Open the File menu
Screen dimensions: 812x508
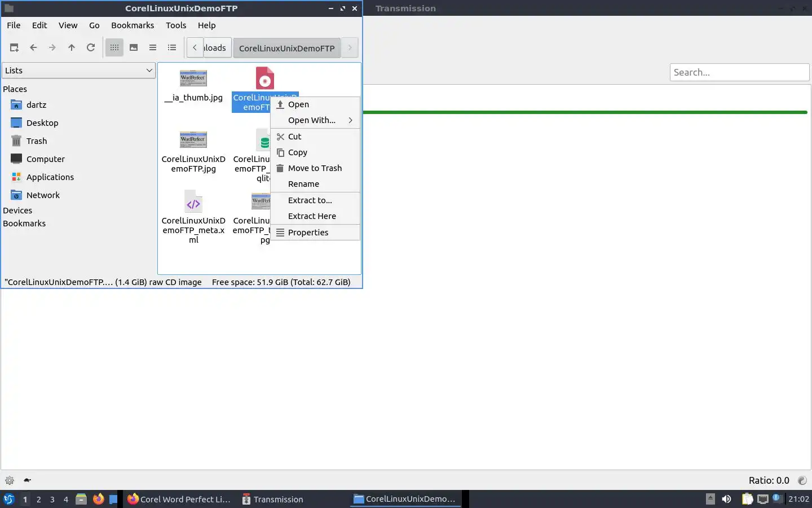coord(14,25)
